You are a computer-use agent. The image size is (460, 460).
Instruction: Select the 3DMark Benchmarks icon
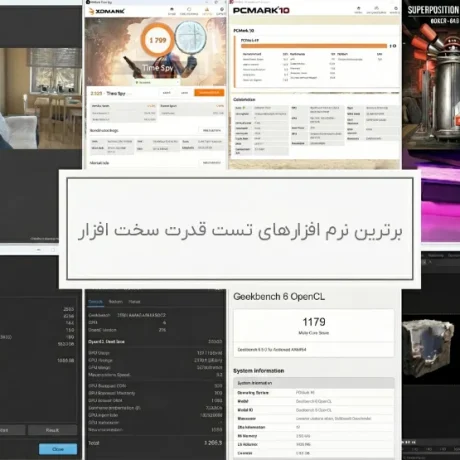coord(189,11)
